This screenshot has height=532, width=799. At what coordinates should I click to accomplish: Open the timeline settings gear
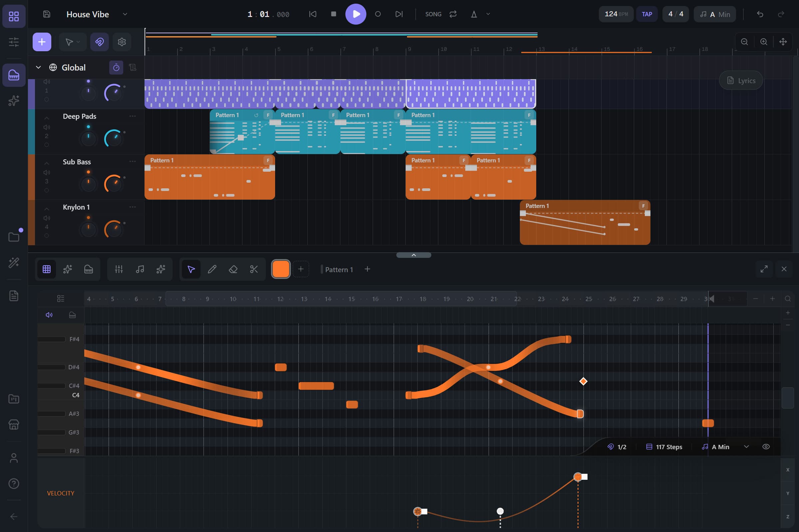pyautogui.click(x=121, y=42)
